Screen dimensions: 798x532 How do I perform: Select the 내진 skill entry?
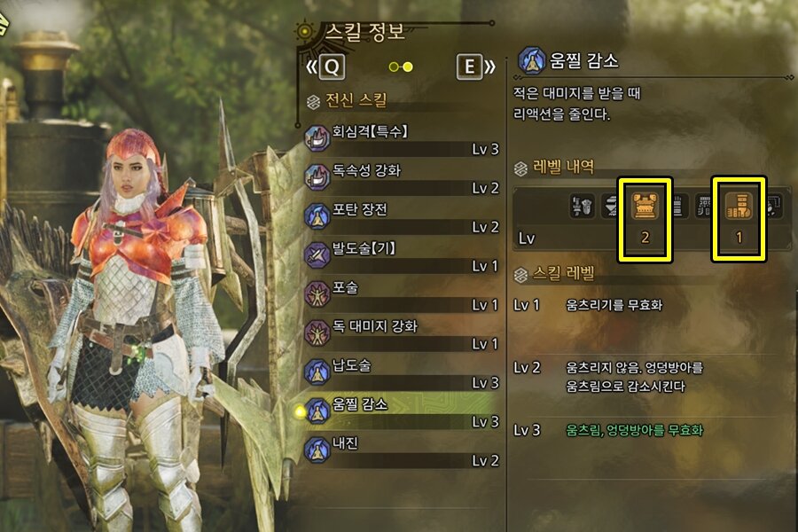point(402,450)
